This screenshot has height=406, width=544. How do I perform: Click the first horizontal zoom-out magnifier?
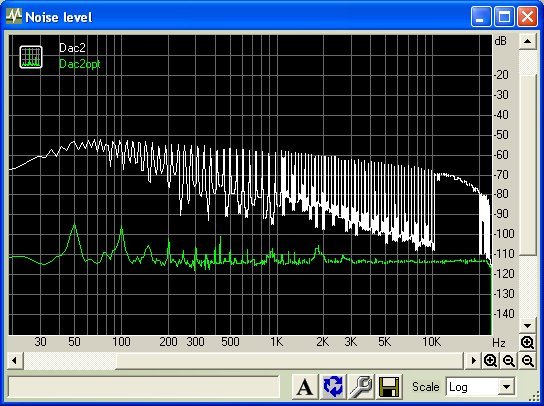(x=509, y=361)
